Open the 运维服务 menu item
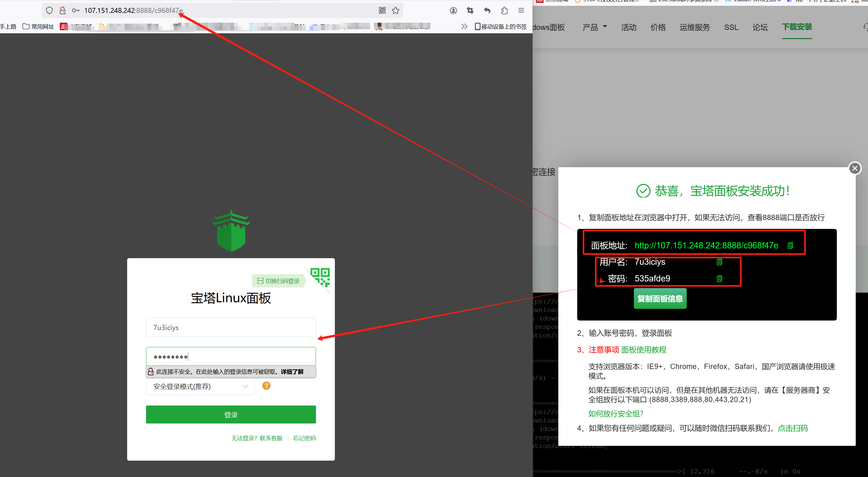 (x=695, y=27)
